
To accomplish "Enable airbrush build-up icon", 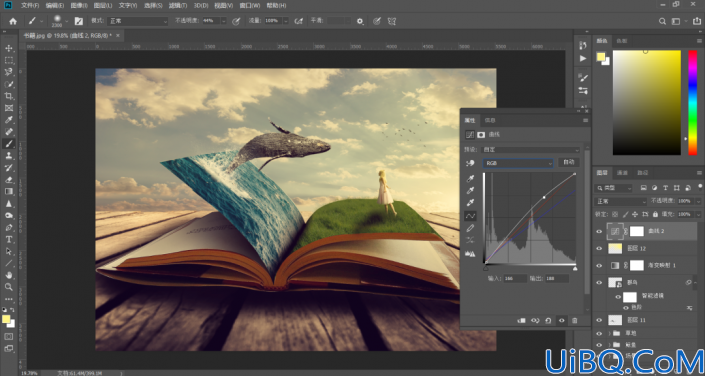I will 298,21.
